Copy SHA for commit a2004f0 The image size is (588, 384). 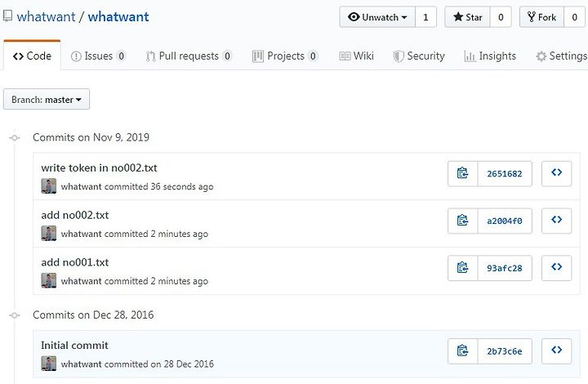[x=463, y=221]
